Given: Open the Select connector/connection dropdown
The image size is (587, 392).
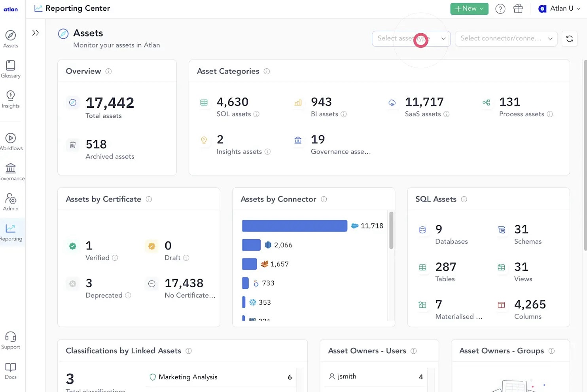Looking at the screenshot, I should click(x=506, y=38).
